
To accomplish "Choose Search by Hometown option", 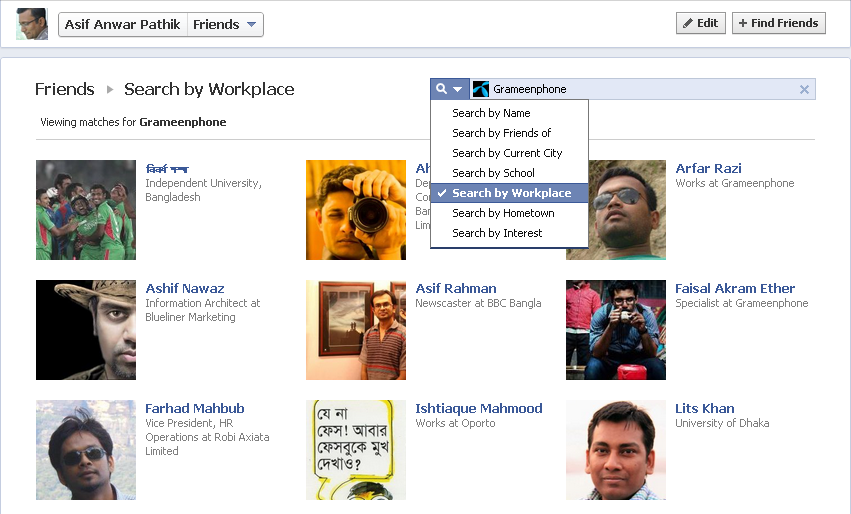I will [509, 213].
